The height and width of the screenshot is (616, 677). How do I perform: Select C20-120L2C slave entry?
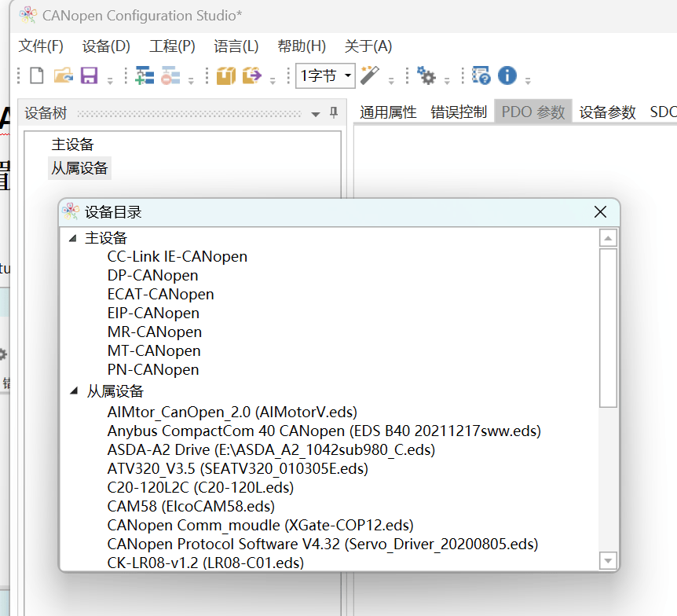click(200, 488)
